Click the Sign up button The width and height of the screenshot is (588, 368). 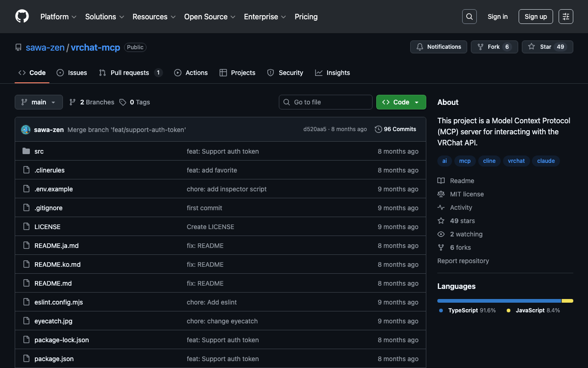[x=536, y=17]
